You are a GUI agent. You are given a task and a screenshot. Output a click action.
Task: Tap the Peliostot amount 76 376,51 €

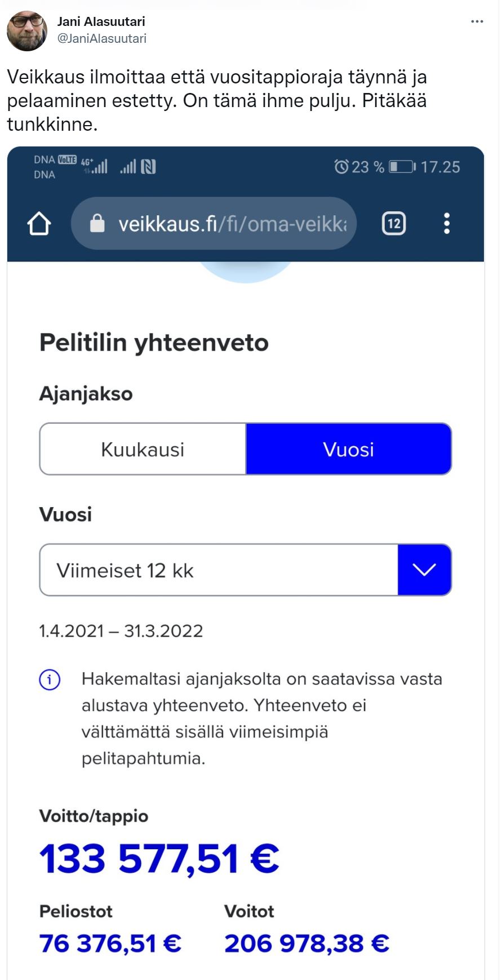[110, 943]
